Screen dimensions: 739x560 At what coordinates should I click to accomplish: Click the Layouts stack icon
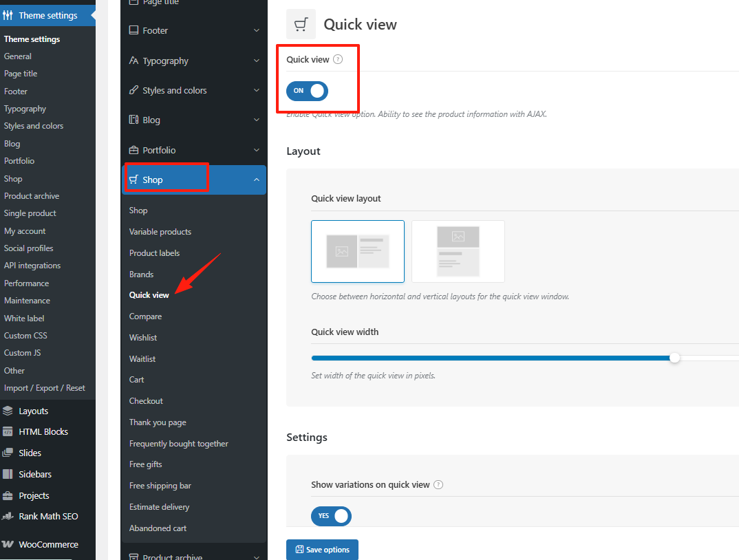point(8,411)
